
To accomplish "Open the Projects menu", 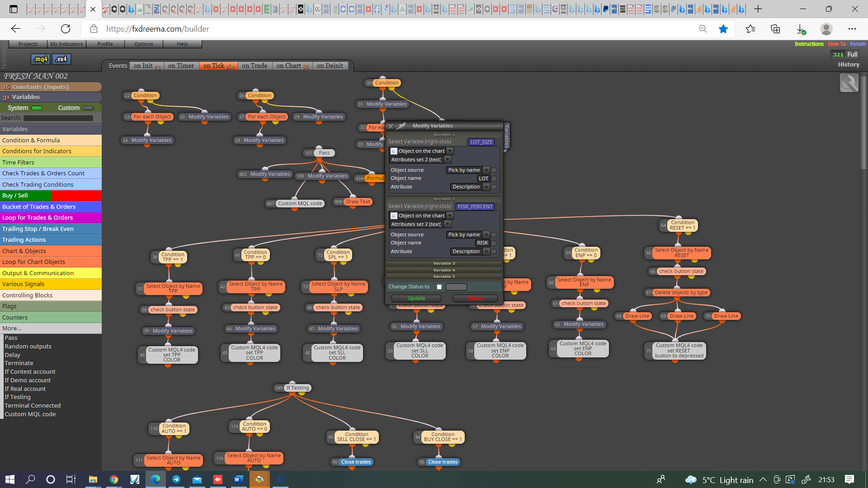I will click(x=28, y=44).
